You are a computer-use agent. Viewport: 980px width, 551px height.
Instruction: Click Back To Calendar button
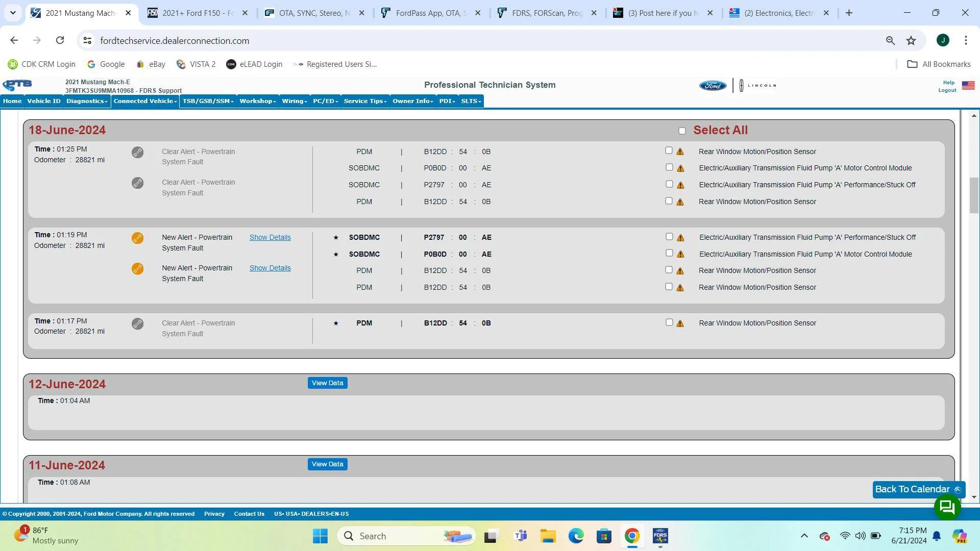click(919, 489)
